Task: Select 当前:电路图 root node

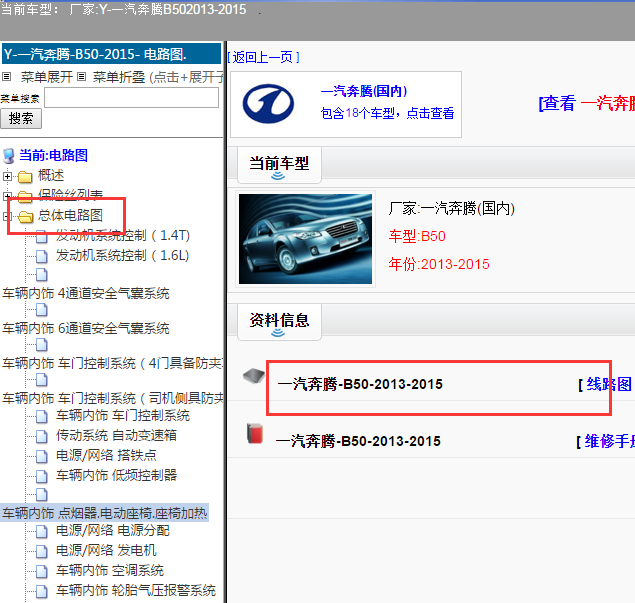Action: coord(53,156)
